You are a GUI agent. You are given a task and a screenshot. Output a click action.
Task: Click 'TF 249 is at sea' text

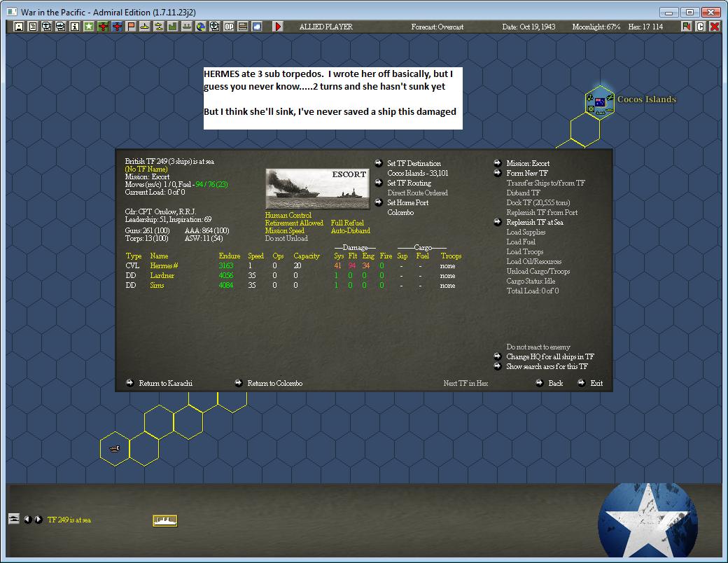pos(69,520)
